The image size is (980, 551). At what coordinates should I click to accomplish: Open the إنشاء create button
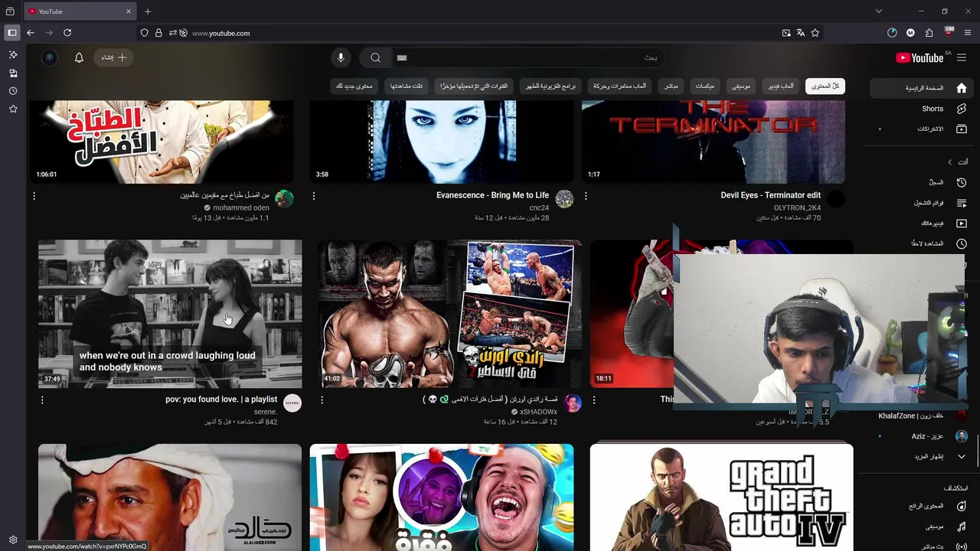114,57
